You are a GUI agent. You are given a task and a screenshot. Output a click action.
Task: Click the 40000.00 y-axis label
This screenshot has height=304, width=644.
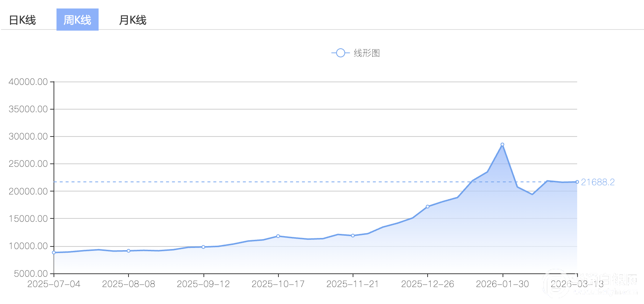[28, 82]
